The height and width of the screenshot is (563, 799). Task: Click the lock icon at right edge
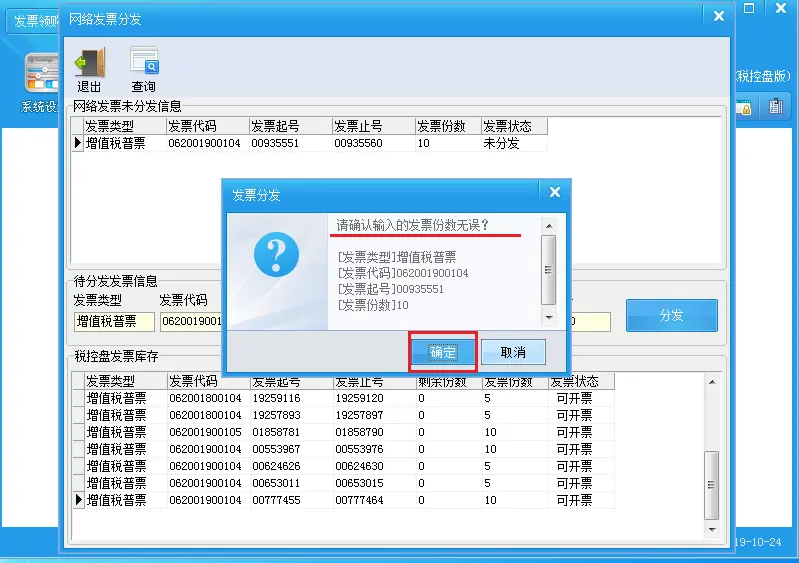coord(743,107)
